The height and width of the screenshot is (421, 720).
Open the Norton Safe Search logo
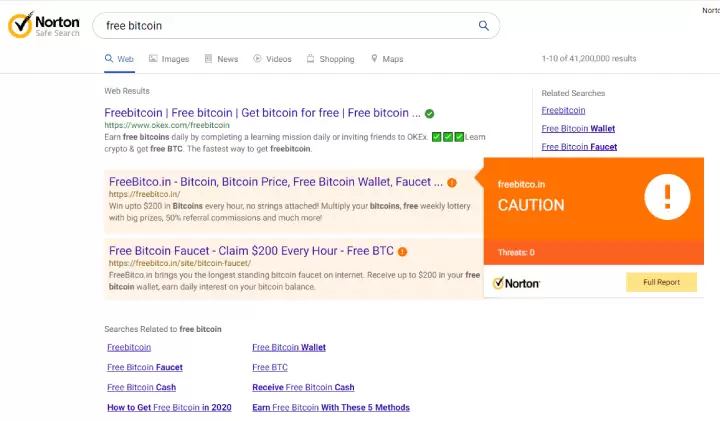[x=44, y=25]
